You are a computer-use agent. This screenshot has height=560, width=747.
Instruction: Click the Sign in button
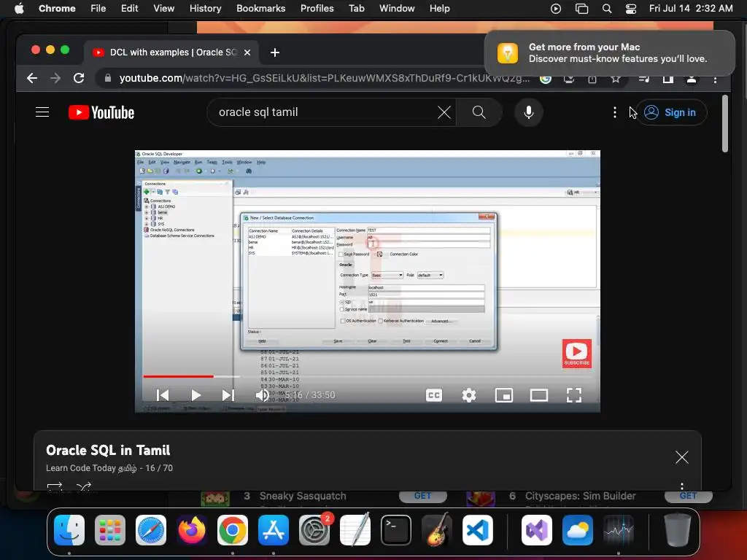(671, 112)
